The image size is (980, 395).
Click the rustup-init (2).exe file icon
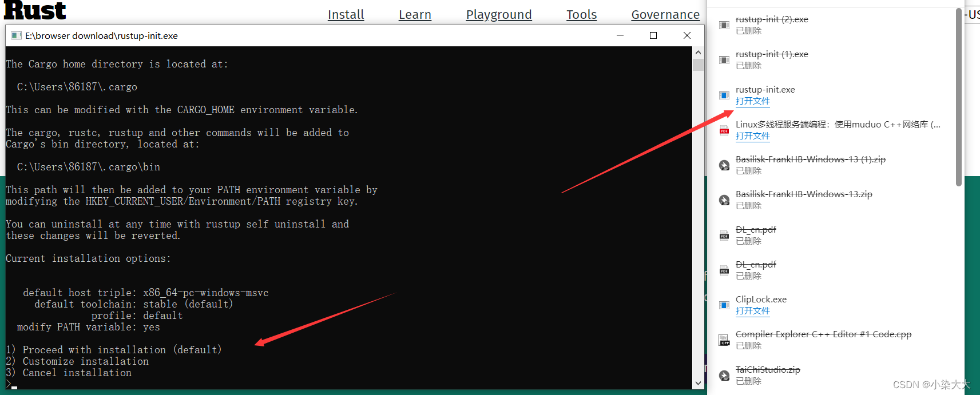click(724, 25)
